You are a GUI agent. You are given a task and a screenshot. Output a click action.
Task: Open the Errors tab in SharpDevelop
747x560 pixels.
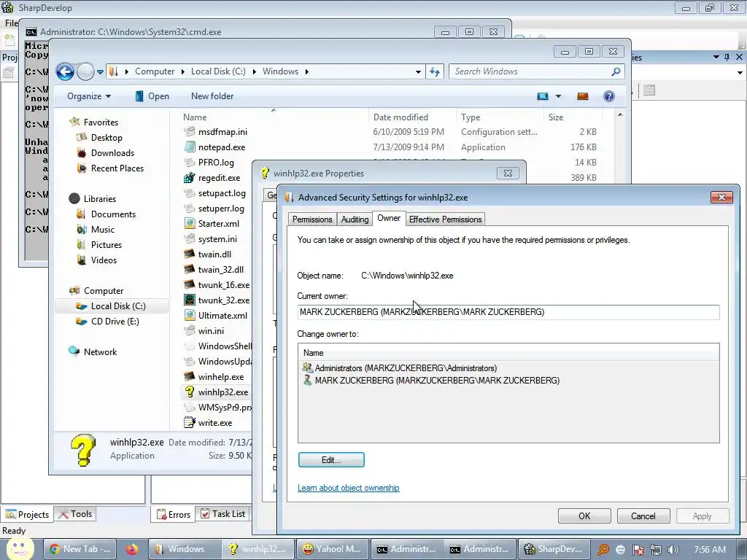174,515
